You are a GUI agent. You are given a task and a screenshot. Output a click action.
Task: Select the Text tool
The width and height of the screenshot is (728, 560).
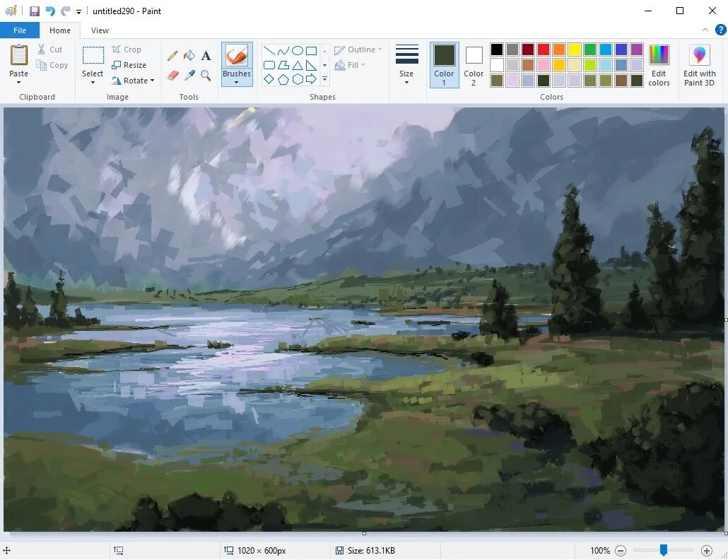206,56
